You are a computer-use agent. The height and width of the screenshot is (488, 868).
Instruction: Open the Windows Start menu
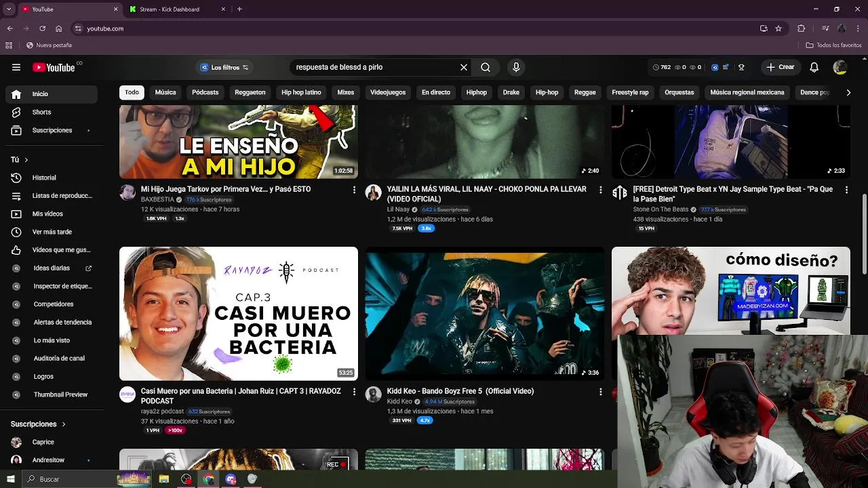[x=10, y=479]
